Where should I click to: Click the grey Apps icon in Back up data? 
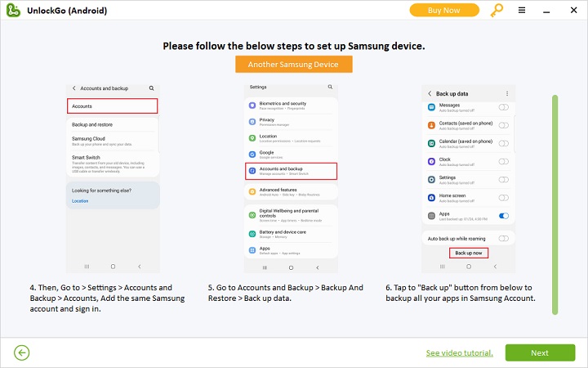pyautogui.click(x=431, y=216)
